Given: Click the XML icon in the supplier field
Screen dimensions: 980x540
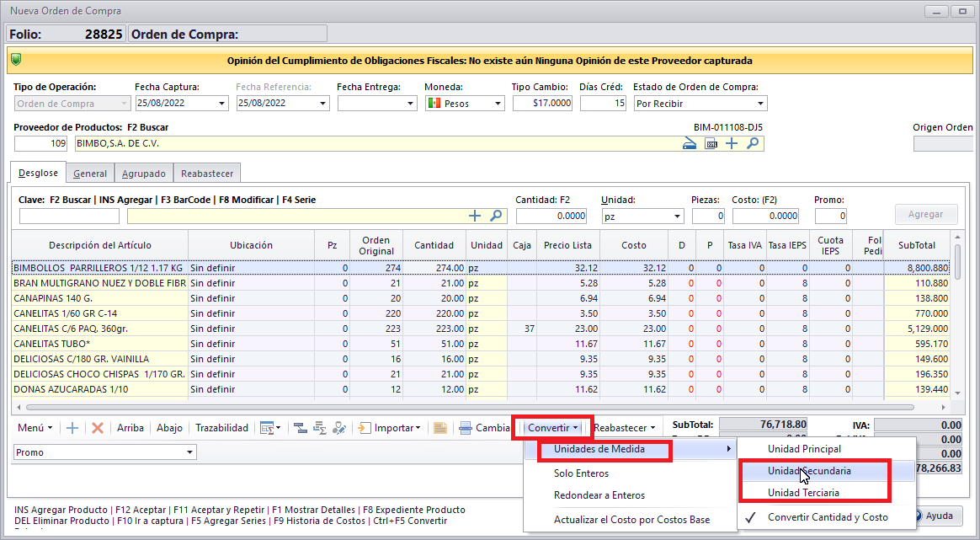Looking at the screenshot, I should 711,143.
